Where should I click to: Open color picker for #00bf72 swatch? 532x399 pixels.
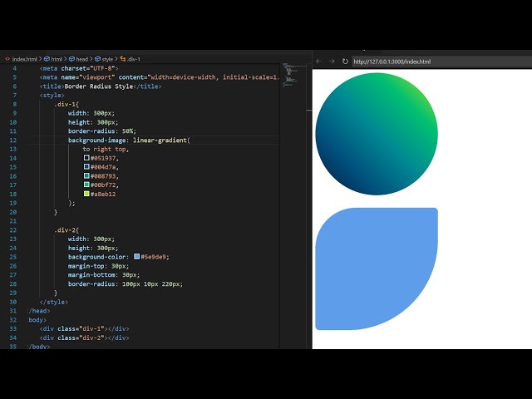86,185
